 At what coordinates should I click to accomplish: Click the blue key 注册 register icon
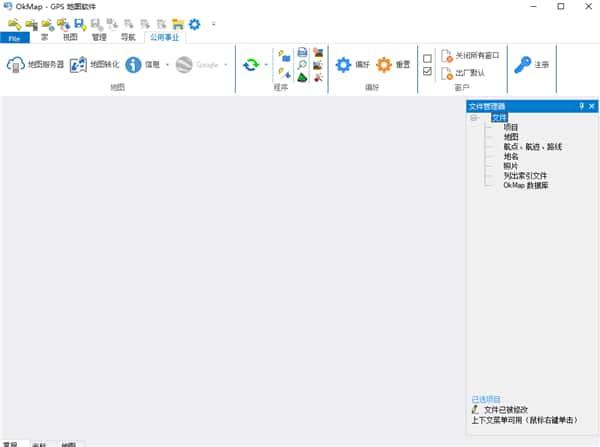522,65
